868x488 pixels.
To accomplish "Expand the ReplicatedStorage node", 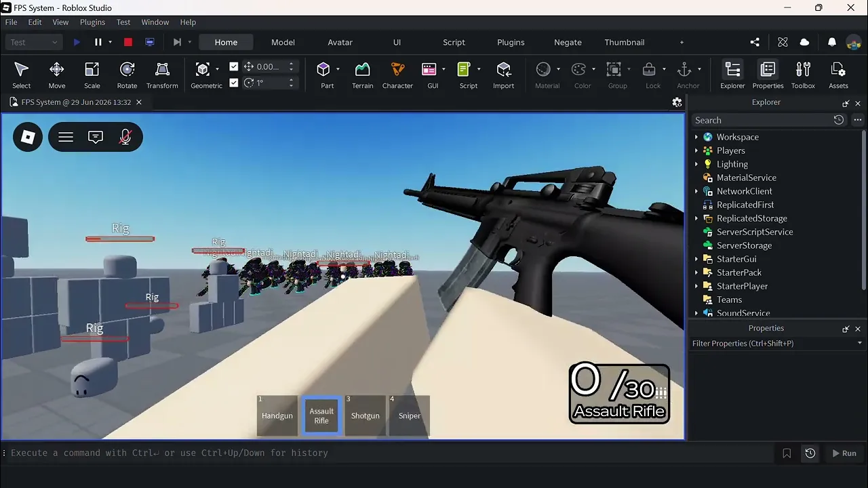I will [696, 218].
